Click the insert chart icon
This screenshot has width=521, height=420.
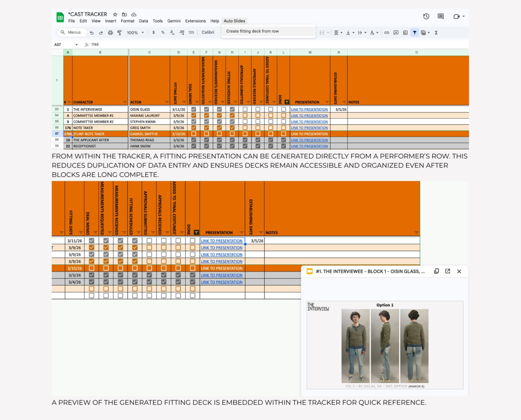405,33
